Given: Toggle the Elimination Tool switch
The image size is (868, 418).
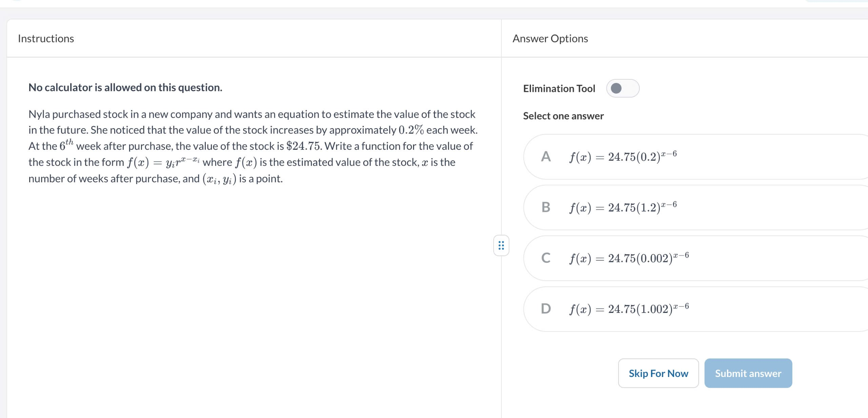Looking at the screenshot, I should (x=623, y=88).
